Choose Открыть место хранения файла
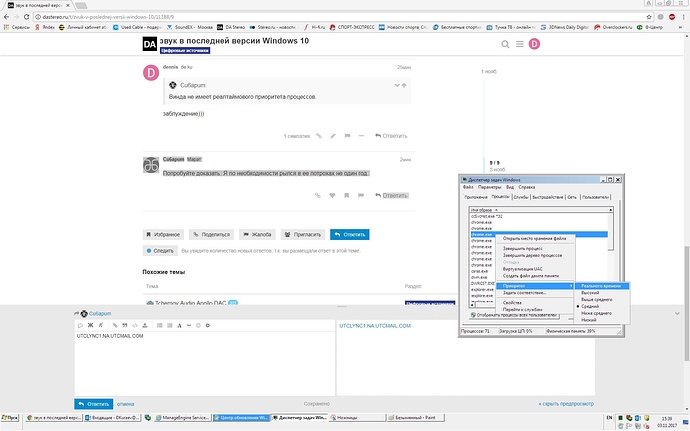The height and width of the screenshot is (431, 690). tap(535, 239)
